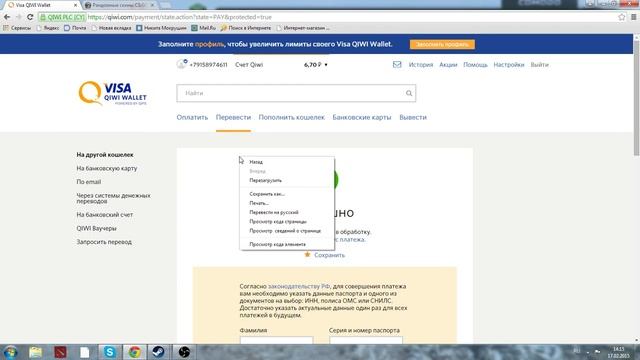Select На банковский счет in sidebar

click(104, 214)
